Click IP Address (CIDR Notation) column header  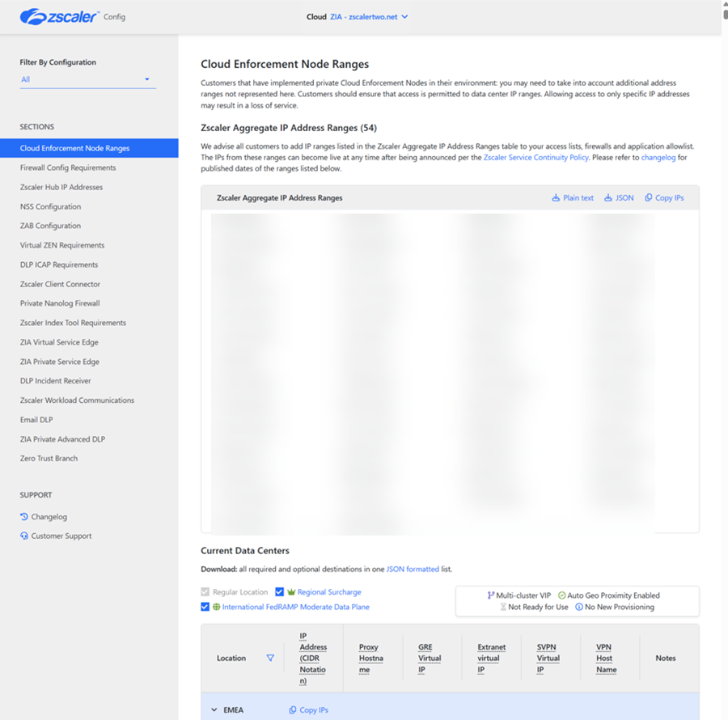313,659
